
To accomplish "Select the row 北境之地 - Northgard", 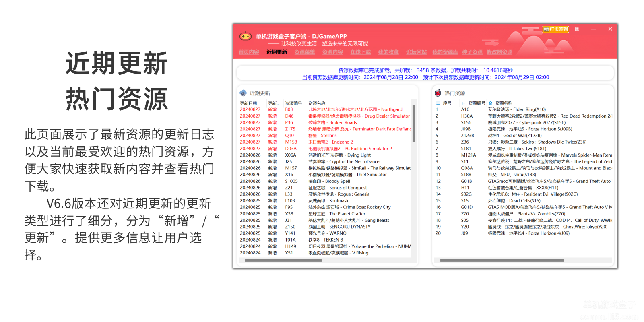I will pyautogui.click(x=325, y=109).
